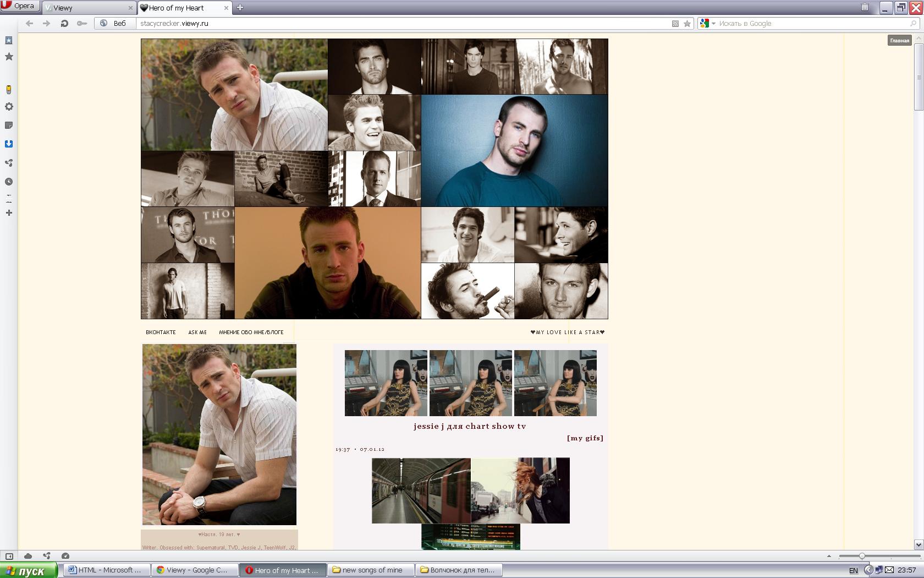This screenshot has width=924, height=578.
Task: Open closed tabs trash icon
Action: 865,7
